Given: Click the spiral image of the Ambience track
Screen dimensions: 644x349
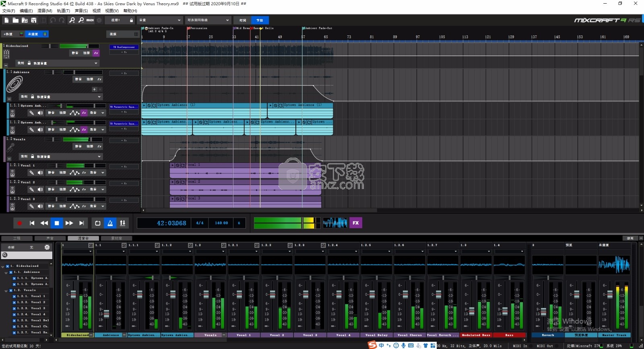Looking at the screenshot, I should (14, 84).
